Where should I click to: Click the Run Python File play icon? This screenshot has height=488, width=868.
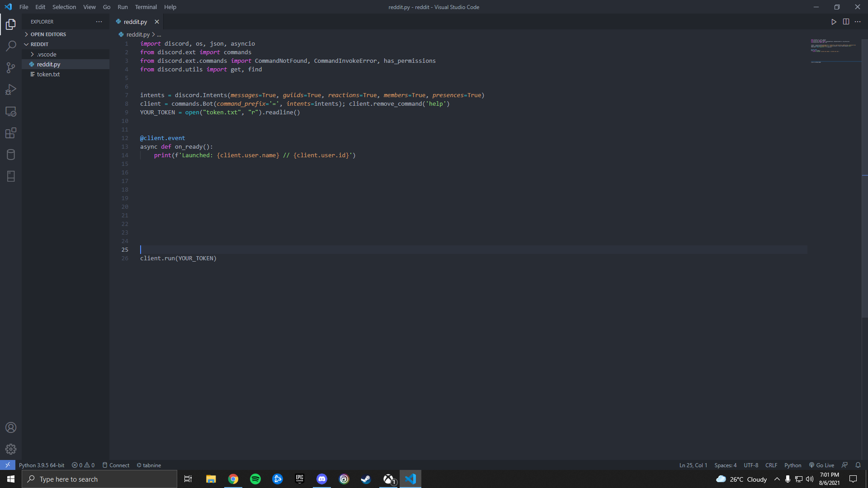[x=834, y=21]
